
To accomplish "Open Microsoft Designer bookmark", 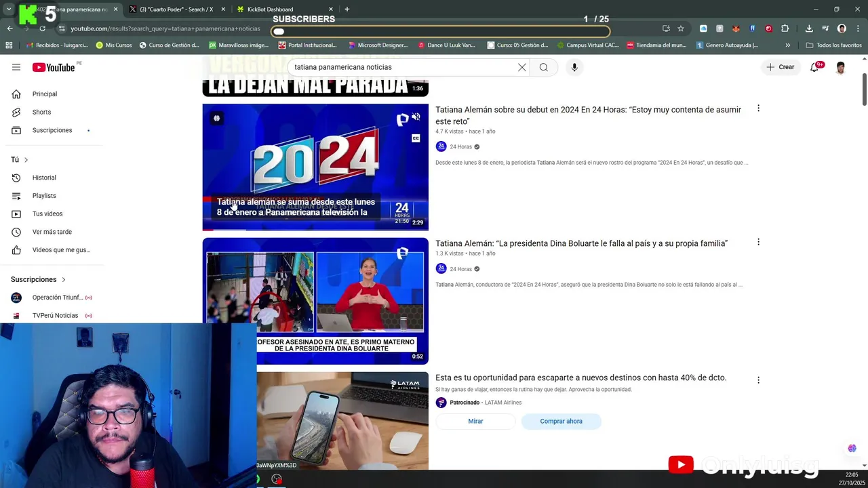I will coord(378,45).
